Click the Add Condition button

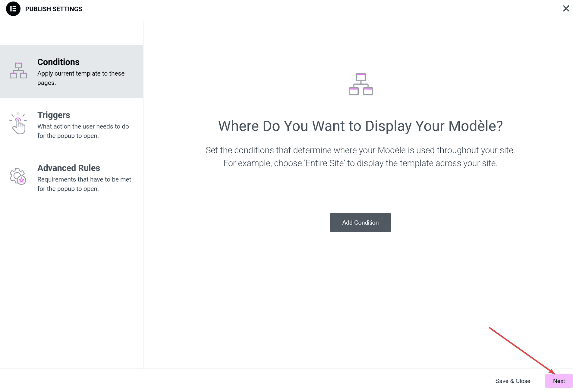coord(360,222)
